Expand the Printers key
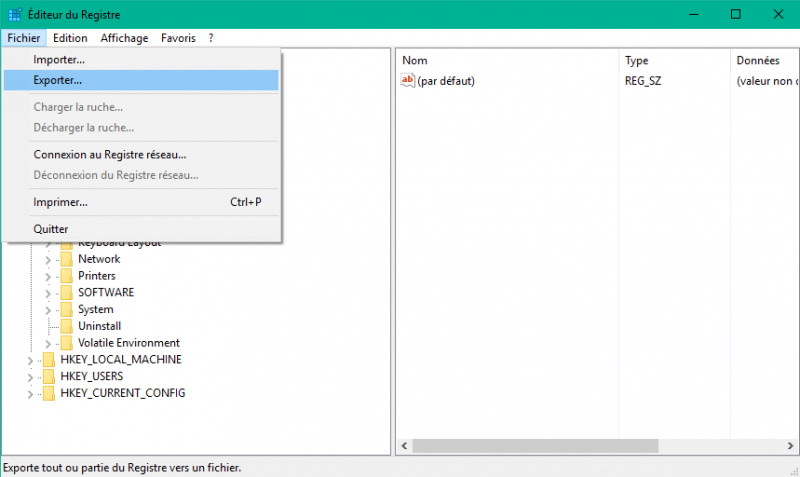The height and width of the screenshot is (477, 800). [x=47, y=277]
